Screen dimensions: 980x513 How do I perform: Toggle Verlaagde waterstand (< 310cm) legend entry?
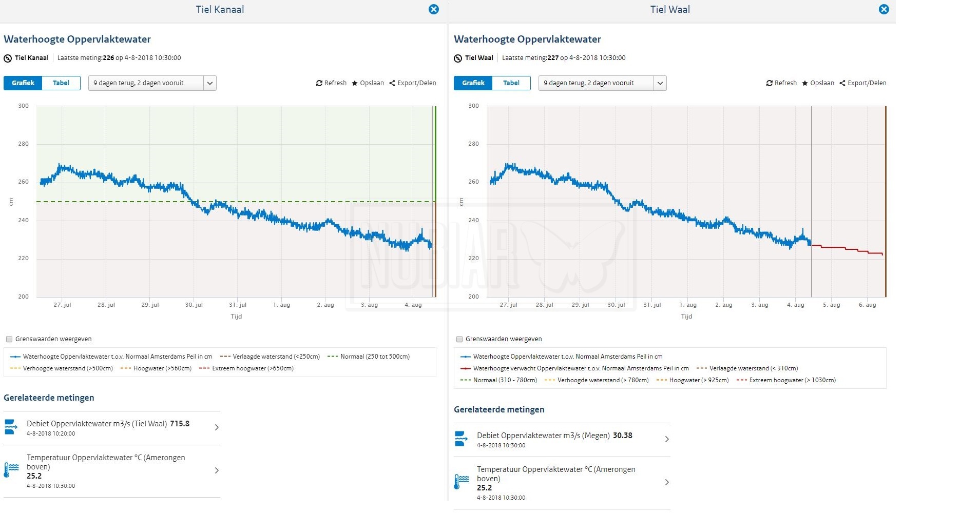coord(747,368)
